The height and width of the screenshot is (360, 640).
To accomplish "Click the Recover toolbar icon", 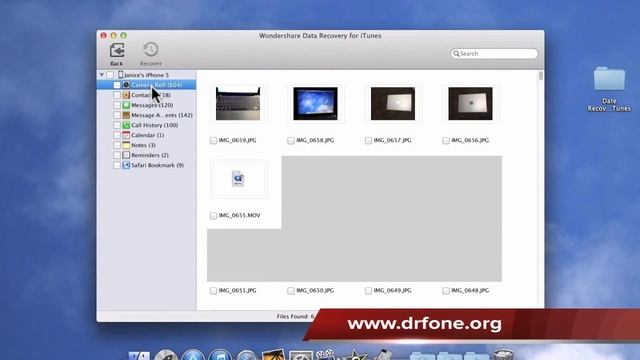I will click(151, 49).
